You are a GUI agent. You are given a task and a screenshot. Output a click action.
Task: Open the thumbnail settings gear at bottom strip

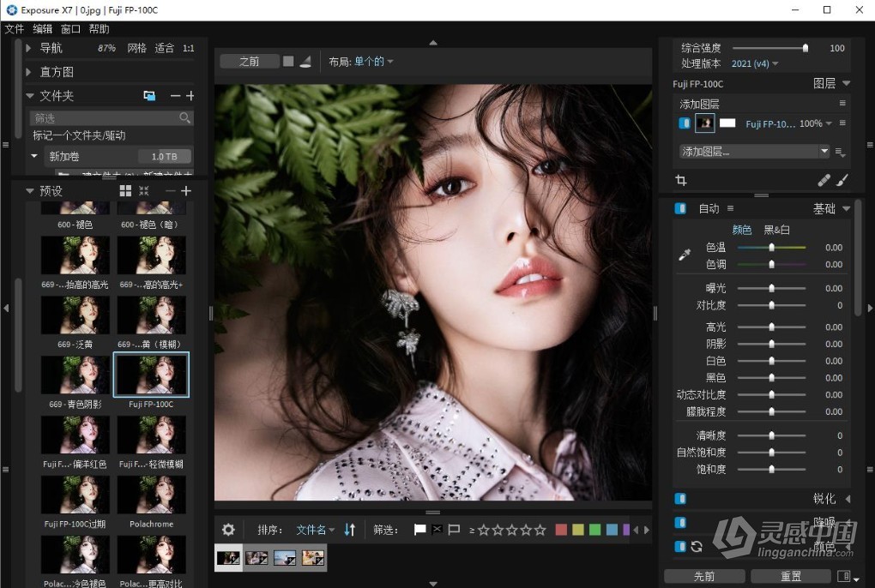coord(228,530)
